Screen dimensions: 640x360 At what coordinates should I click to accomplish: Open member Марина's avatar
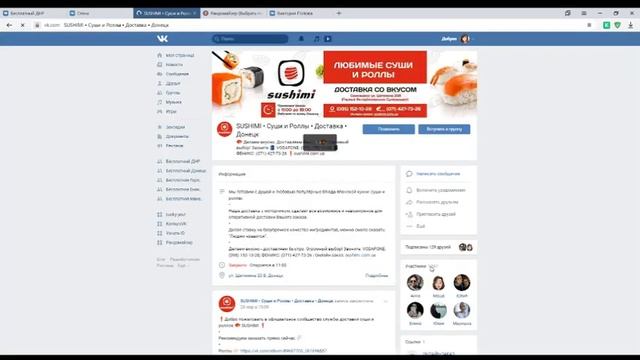pyautogui.click(x=462, y=310)
